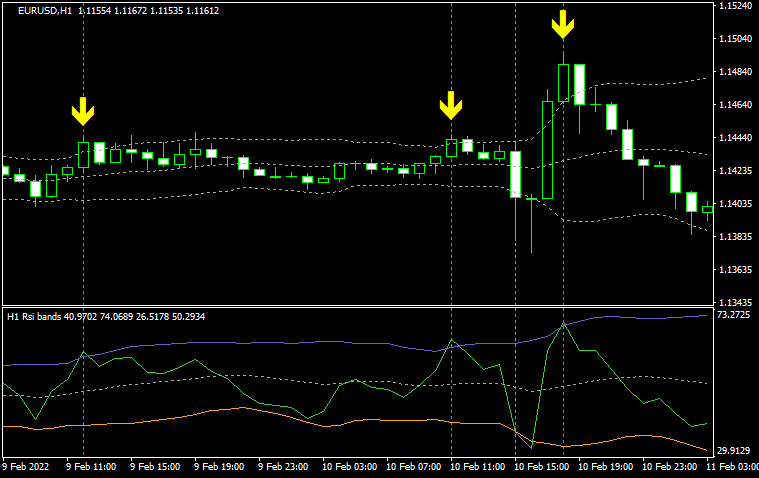Click the 9 Feb 19:00 time label
Viewport: 759px width, 478px height.
219,467
